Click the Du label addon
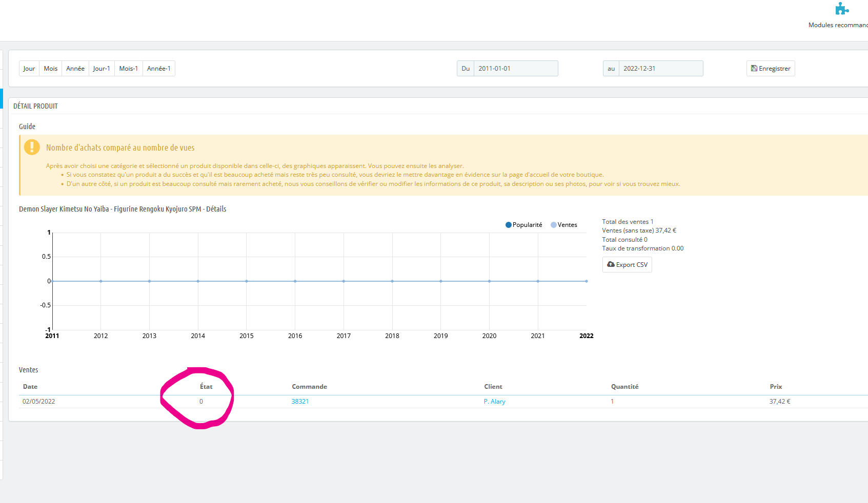 [466, 69]
